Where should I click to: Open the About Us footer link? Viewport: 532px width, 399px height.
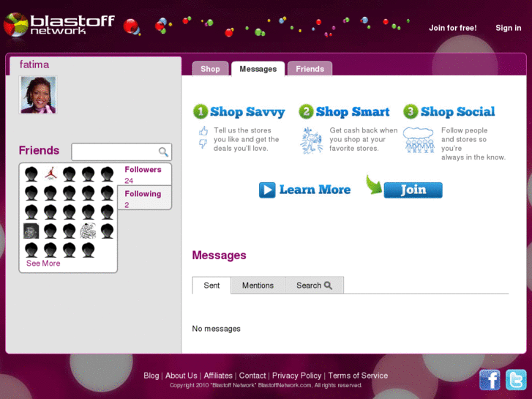[181, 376]
